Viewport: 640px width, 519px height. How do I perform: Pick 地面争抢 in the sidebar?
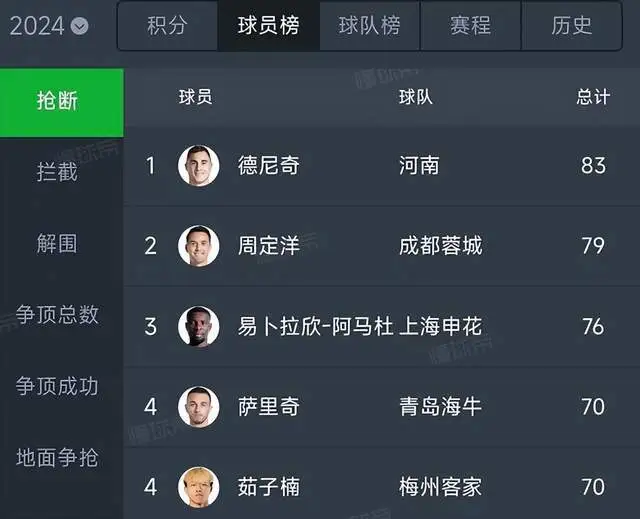point(57,457)
